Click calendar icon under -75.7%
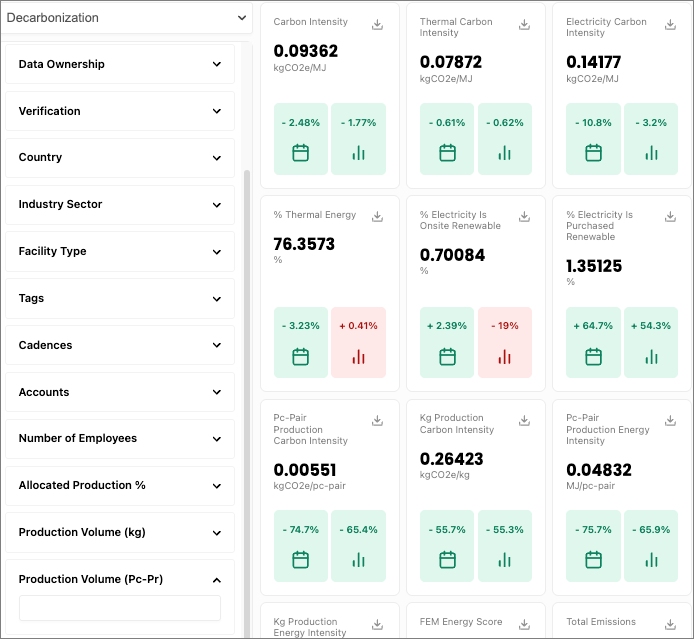The height and width of the screenshot is (639, 694). tap(593, 560)
